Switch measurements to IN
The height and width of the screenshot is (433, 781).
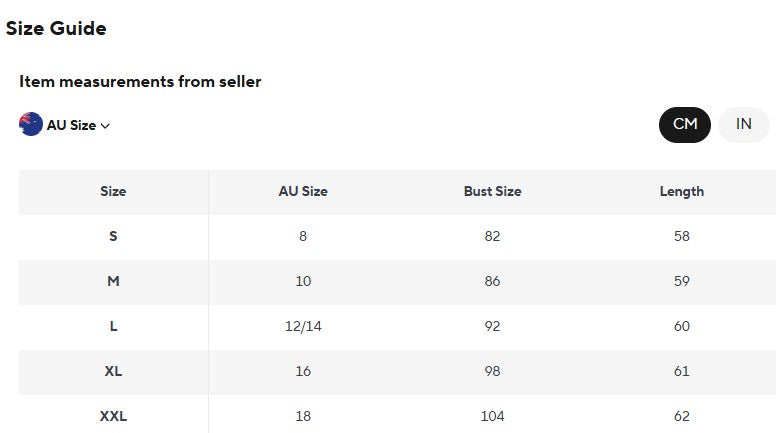tap(744, 125)
